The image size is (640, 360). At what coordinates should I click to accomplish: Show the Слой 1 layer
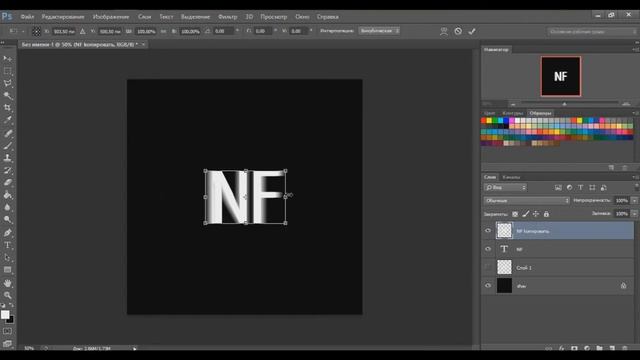click(x=488, y=267)
